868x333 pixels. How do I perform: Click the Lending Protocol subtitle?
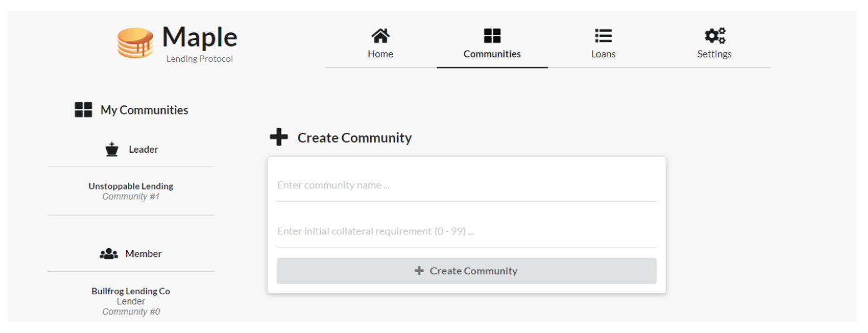click(200, 59)
